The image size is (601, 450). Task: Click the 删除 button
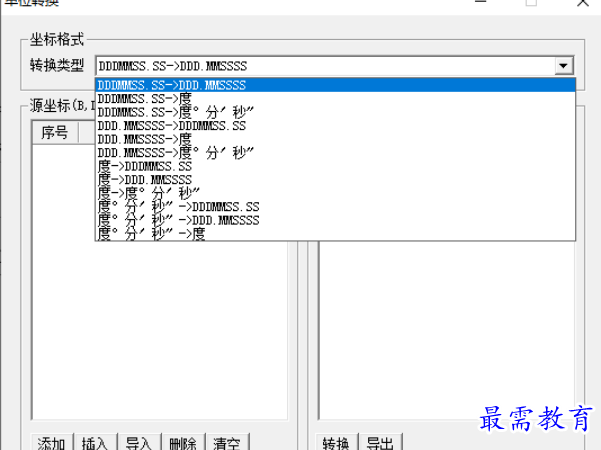(183, 442)
